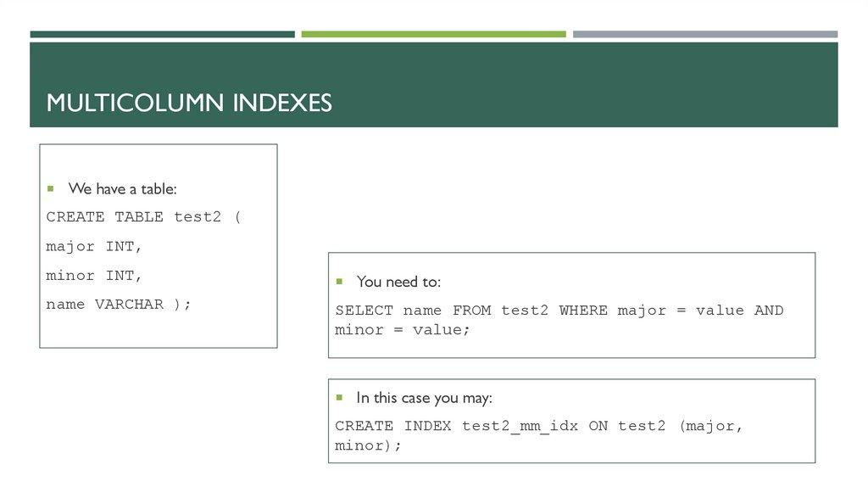Click the bullet before 'In this case you may'
This screenshot has height=487, width=868.
click(338, 397)
